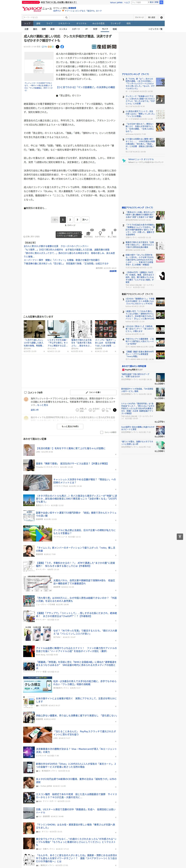Click the Yahoo! JAPAN News logo

coord(37,9)
